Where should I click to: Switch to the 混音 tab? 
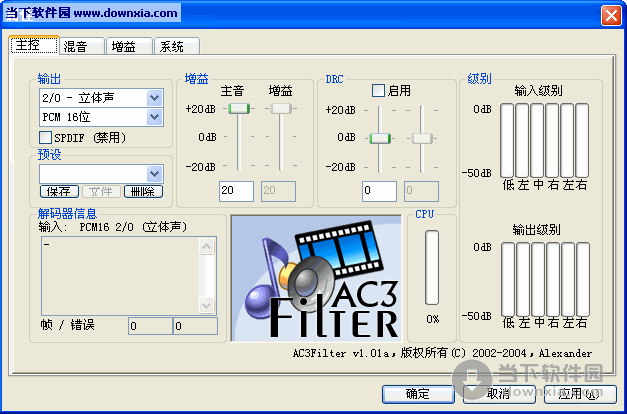tap(75, 46)
